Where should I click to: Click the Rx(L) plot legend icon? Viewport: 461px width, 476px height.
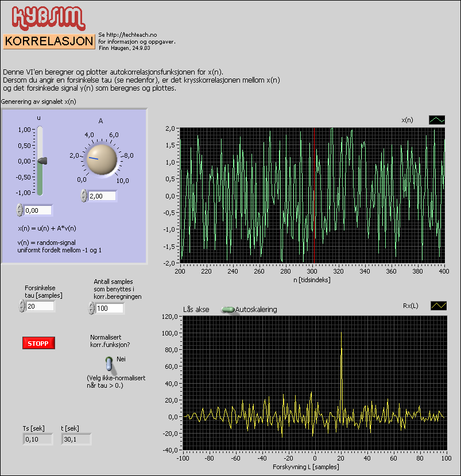(439, 306)
